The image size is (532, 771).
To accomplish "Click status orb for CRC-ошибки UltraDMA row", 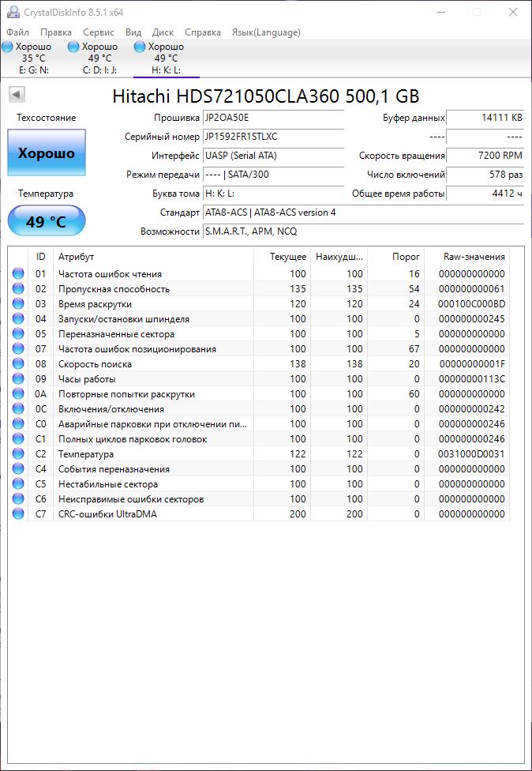I will tap(18, 513).
